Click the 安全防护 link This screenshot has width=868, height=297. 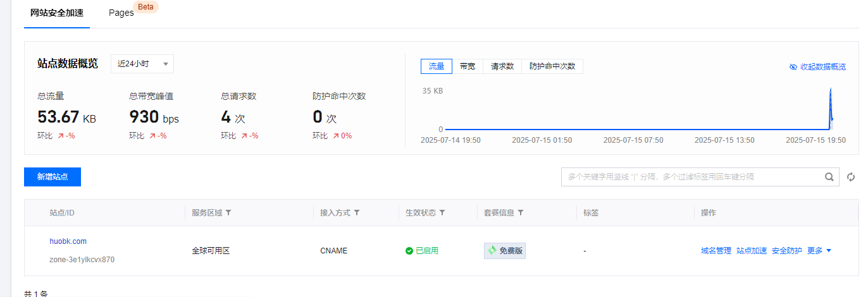point(787,251)
